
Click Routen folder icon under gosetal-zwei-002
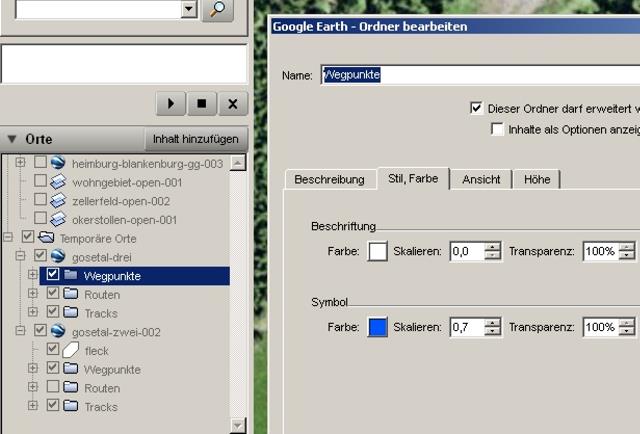(71, 387)
